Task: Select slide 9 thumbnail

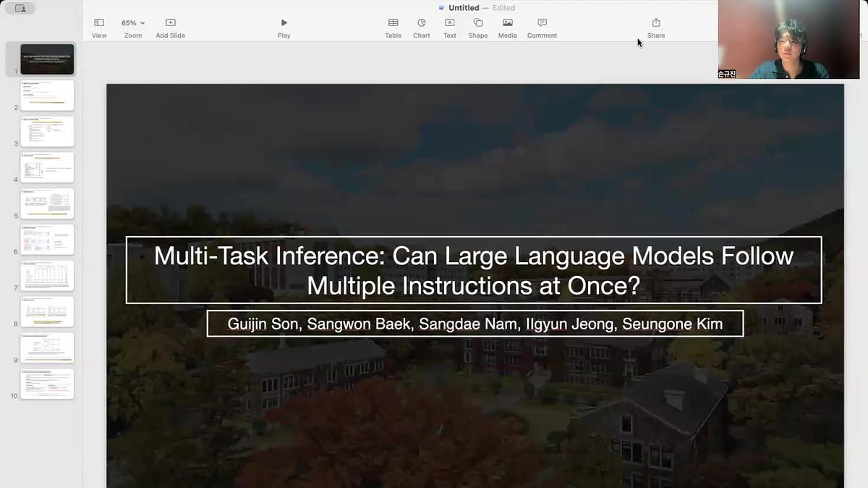Action: coord(47,348)
